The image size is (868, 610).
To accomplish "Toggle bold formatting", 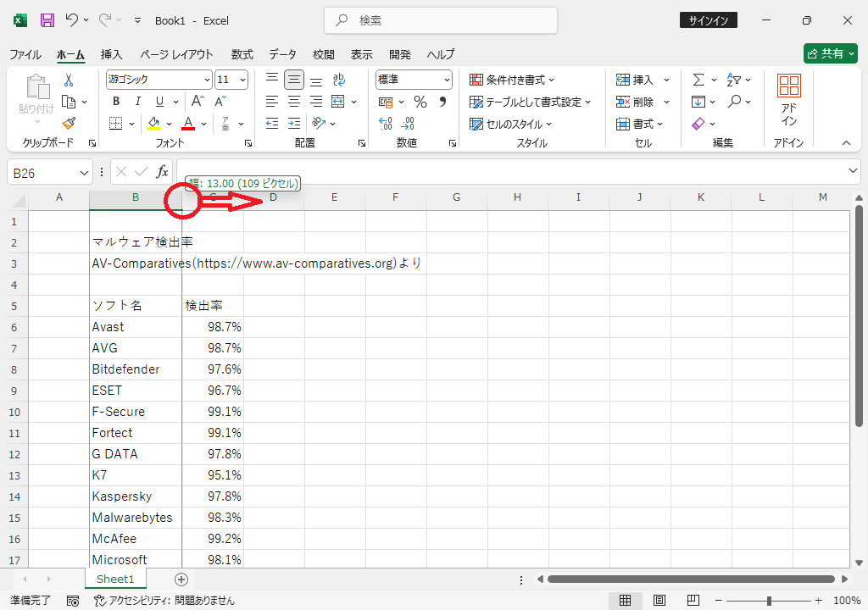I will [x=115, y=102].
